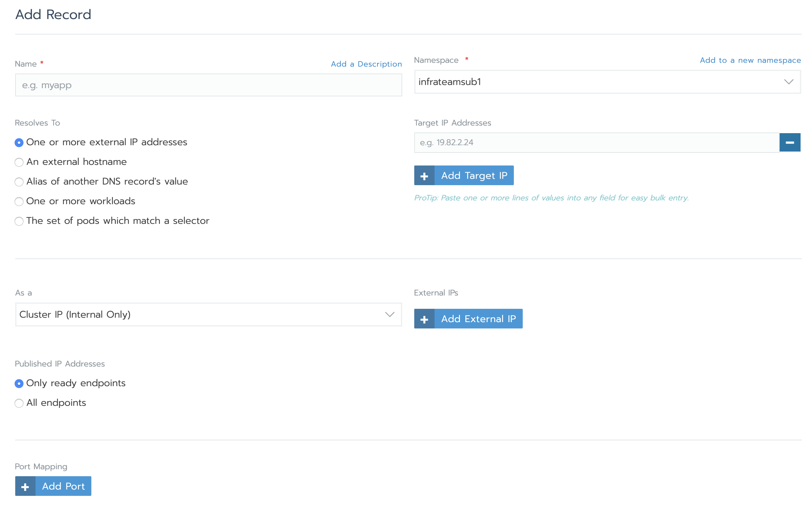Select 'An external hostname' radio option
The image size is (812, 506).
[19, 162]
